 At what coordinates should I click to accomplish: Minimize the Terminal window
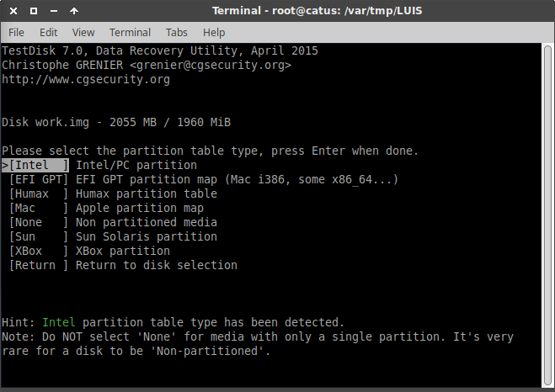53,12
